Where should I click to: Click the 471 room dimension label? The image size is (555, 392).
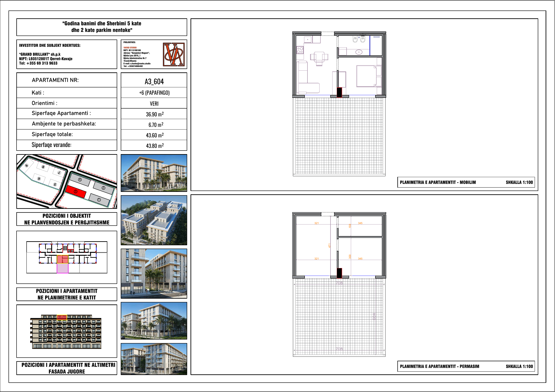pyautogui.click(x=329, y=246)
